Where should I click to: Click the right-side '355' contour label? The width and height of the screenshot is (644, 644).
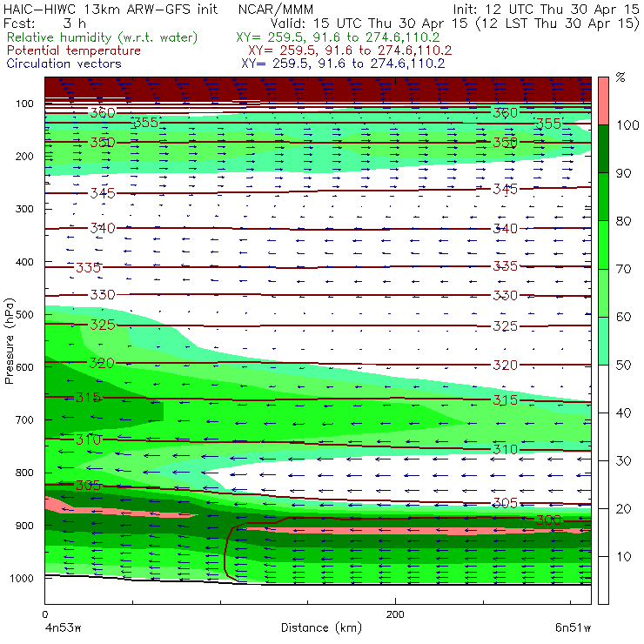point(549,124)
